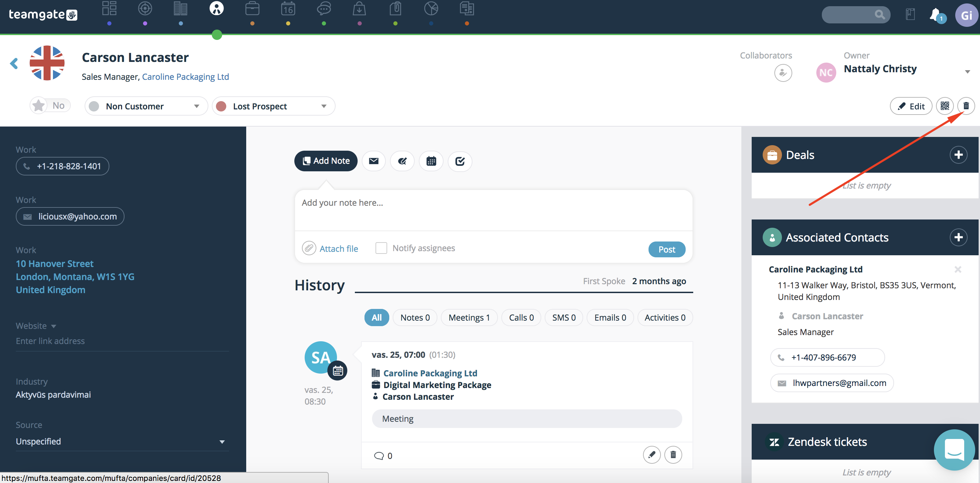The image size is (980, 483).
Task: Check the Notify assignees box
Action: pos(381,248)
